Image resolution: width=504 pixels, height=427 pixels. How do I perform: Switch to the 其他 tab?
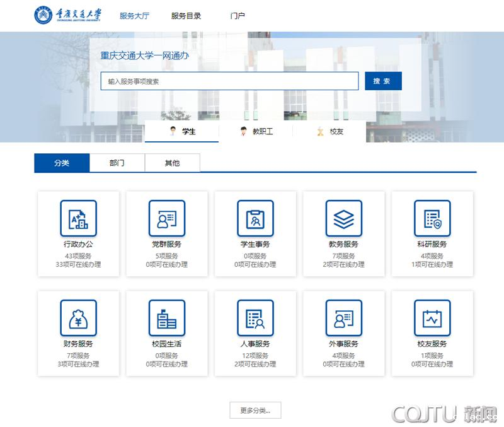[172, 163]
